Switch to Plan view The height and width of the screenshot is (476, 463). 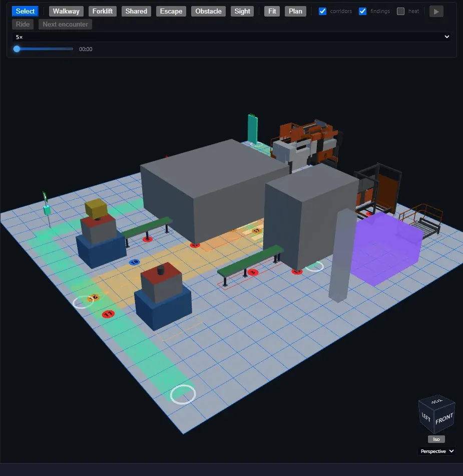(x=295, y=11)
